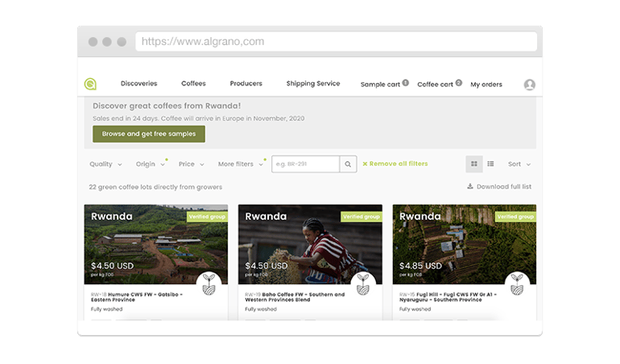Screen dimensions: 620x364
Task: Click the download icon beside Download full list
Action: tap(470, 186)
